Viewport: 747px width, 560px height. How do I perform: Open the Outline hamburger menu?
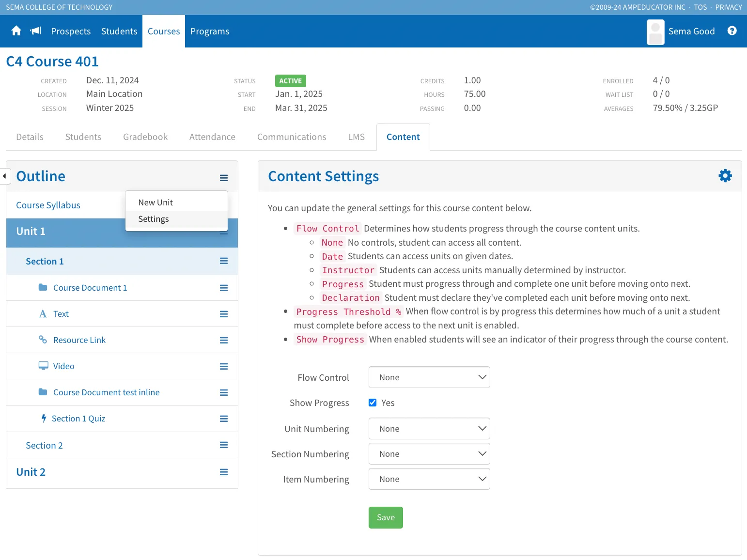pyautogui.click(x=224, y=178)
